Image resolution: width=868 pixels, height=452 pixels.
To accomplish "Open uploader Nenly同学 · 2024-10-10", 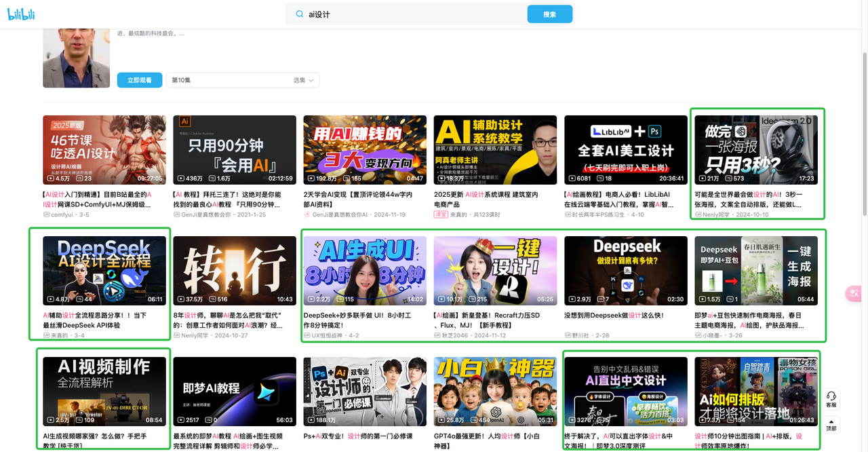I will tap(732, 214).
